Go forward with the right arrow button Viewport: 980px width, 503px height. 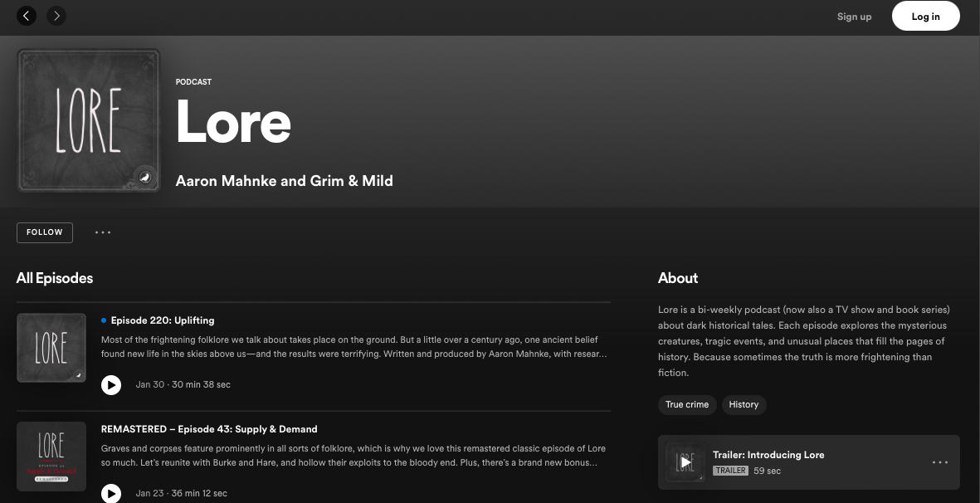(56, 16)
